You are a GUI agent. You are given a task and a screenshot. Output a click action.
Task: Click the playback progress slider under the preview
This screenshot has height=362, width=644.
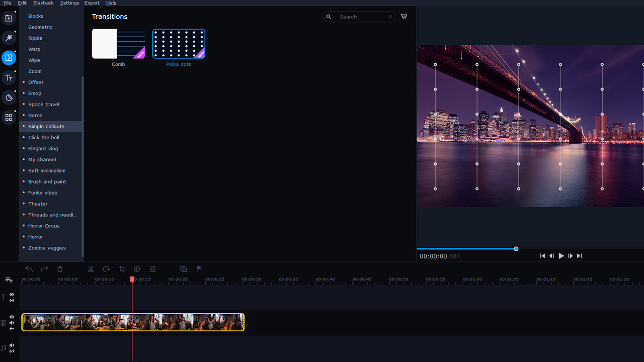tap(516, 248)
